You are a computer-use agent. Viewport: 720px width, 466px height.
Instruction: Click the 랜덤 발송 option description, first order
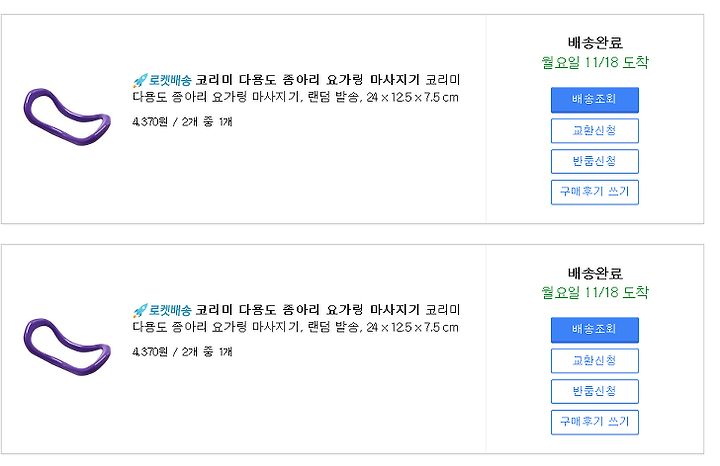click(x=335, y=97)
